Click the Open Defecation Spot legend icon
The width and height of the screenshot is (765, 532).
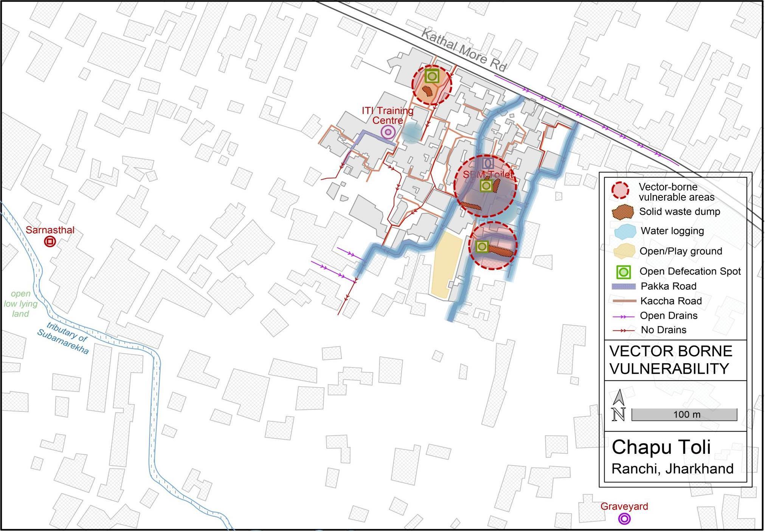[x=623, y=272]
